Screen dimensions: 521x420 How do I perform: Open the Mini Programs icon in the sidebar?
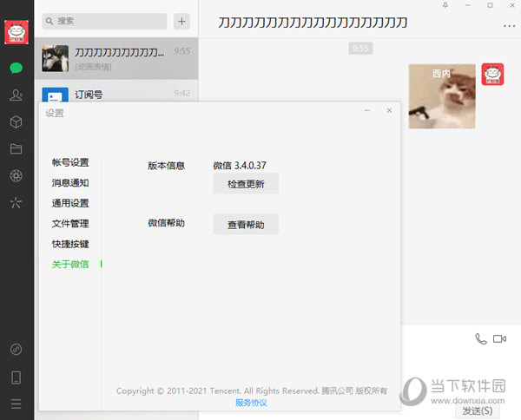[16, 203]
